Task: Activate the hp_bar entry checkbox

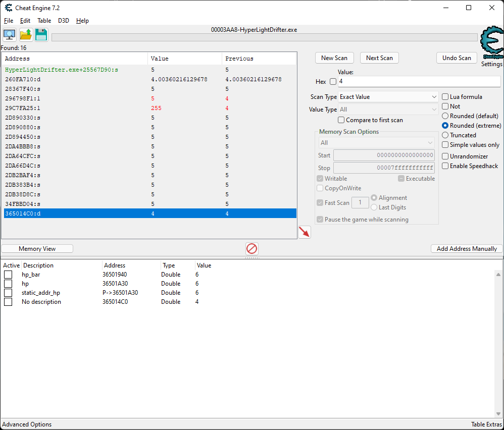Action: (x=8, y=275)
